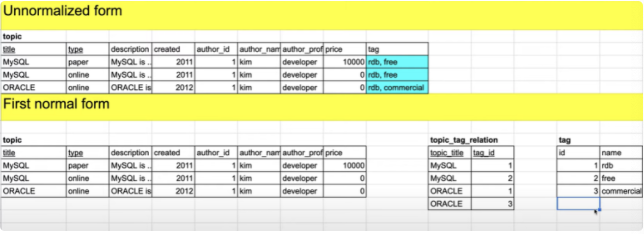
Task: Select price 10000 in the First normal form table
Action: pyautogui.click(x=345, y=166)
